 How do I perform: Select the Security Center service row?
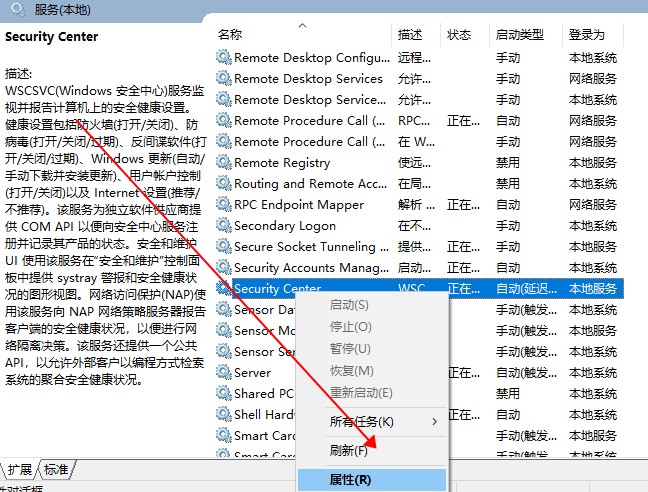277,289
